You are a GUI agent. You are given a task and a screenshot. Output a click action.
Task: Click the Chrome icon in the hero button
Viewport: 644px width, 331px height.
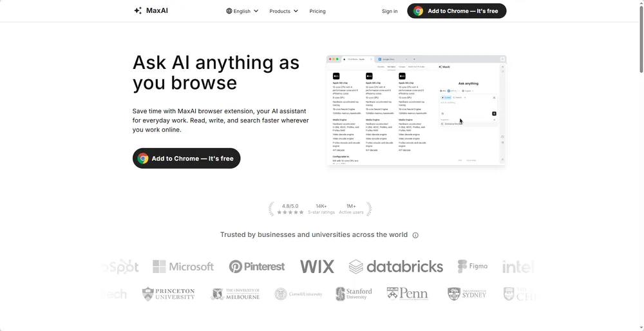(143, 158)
